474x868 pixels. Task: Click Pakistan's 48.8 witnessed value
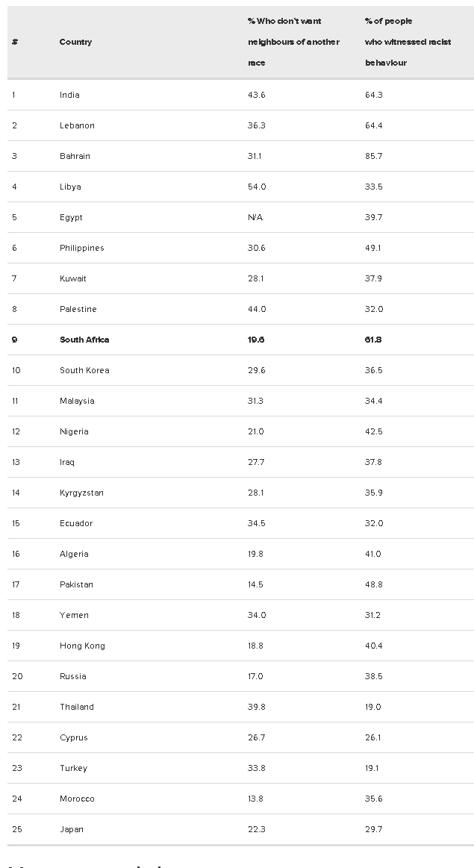click(374, 584)
